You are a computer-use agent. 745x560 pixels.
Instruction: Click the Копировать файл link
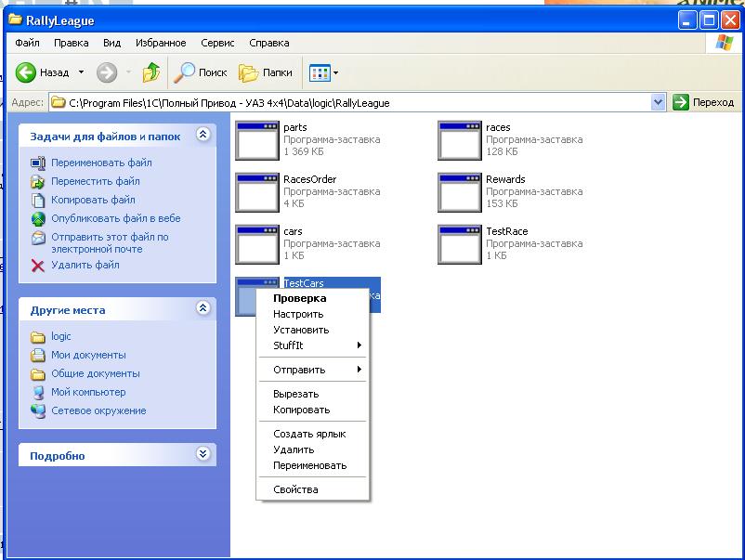click(x=93, y=200)
